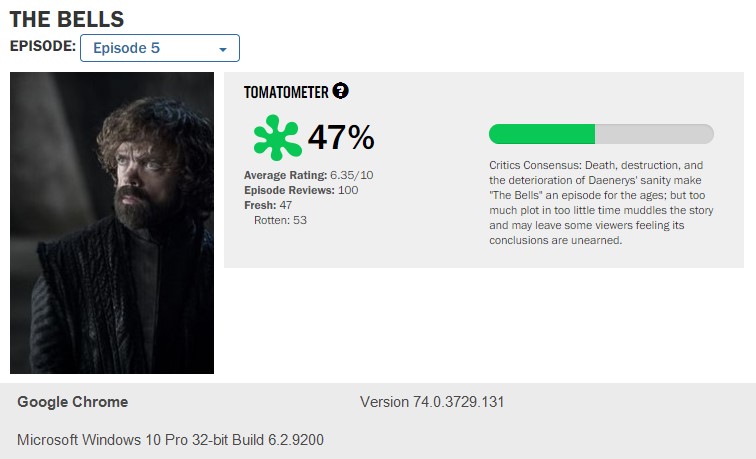Image resolution: width=756 pixels, height=459 pixels.
Task: Click the Microsoft Windows 10 Pro build line
Action: coord(170,440)
